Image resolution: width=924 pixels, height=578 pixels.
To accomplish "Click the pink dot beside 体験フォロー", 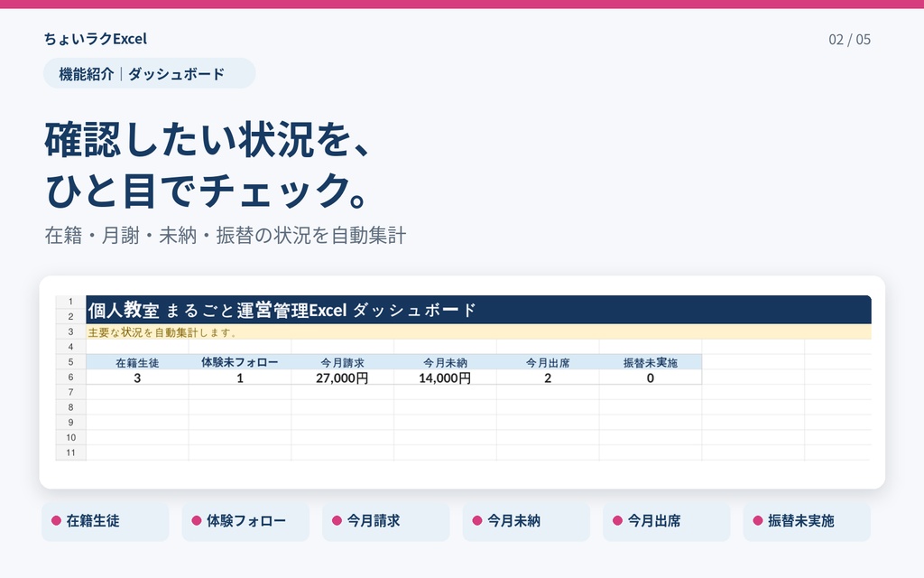I will [197, 521].
